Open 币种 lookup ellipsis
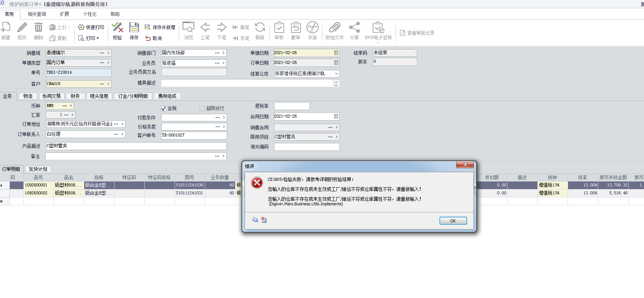This screenshot has width=644, height=298. (65, 106)
